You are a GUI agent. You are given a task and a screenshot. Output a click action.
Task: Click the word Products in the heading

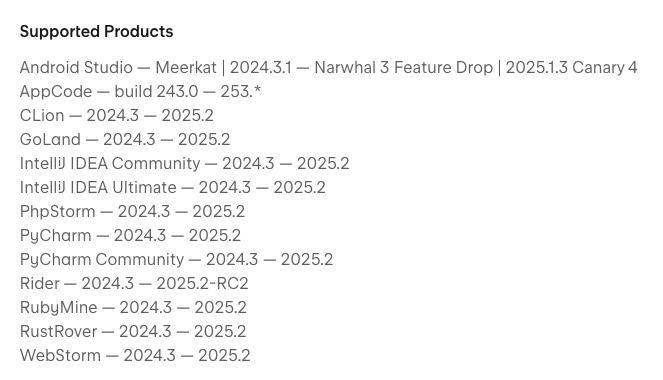click(139, 32)
